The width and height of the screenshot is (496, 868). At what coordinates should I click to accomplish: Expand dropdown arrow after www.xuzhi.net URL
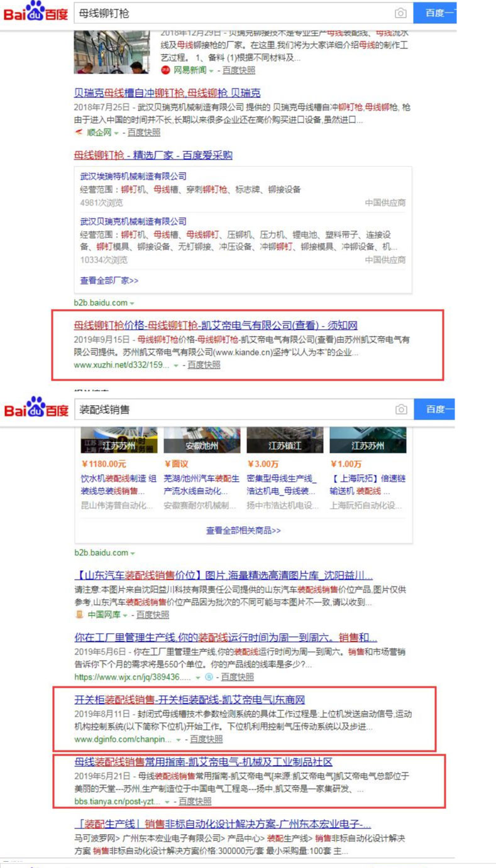click(x=176, y=366)
